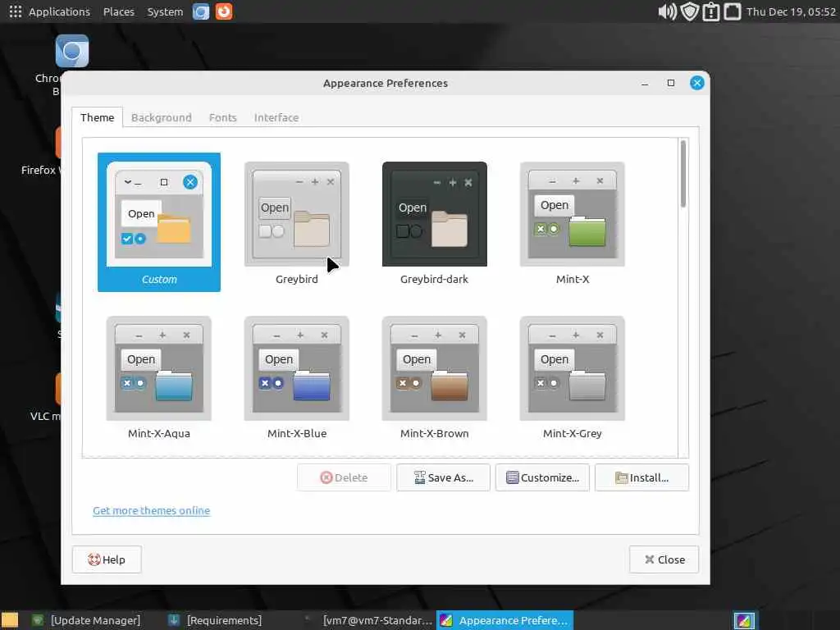This screenshot has width=840, height=630.
Task: Pick the Greybird-dark theme preview
Action: coord(434,214)
